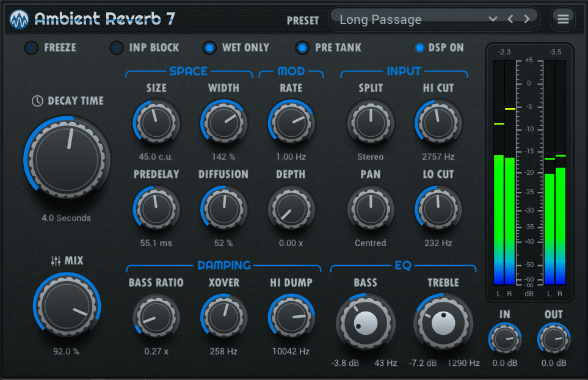Click the 52 % diffusion value
Screen dimensions: 588x380
coord(223,243)
